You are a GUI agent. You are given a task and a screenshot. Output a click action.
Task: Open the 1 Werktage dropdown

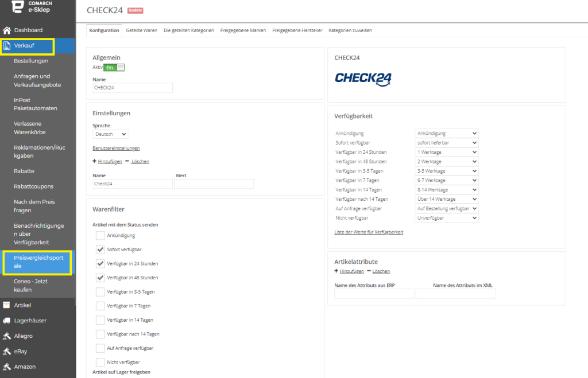click(x=447, y=152)
